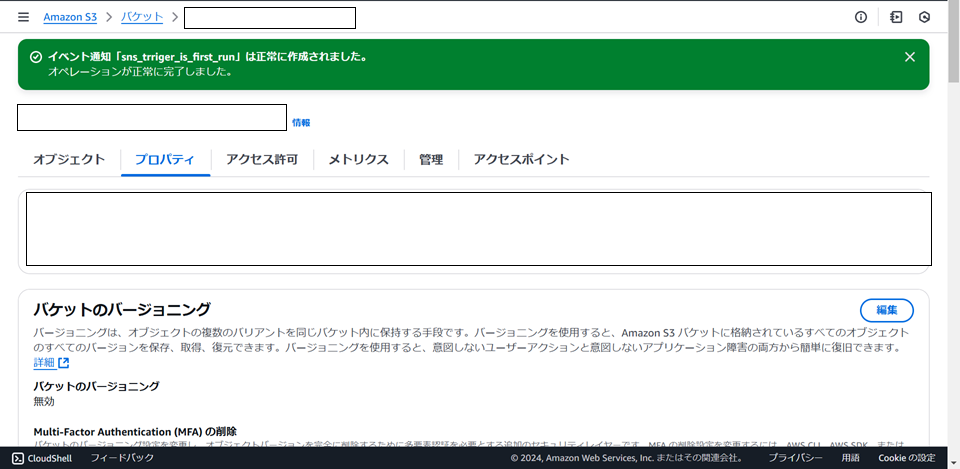Select the 無効 versioning status text
This screenshot has height=469, width=960.
44,402
